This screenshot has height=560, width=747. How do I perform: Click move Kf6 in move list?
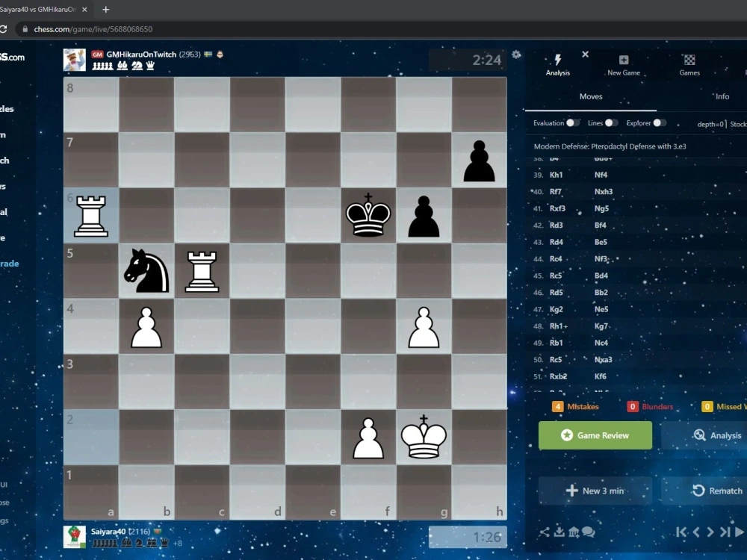pos(601,376)
